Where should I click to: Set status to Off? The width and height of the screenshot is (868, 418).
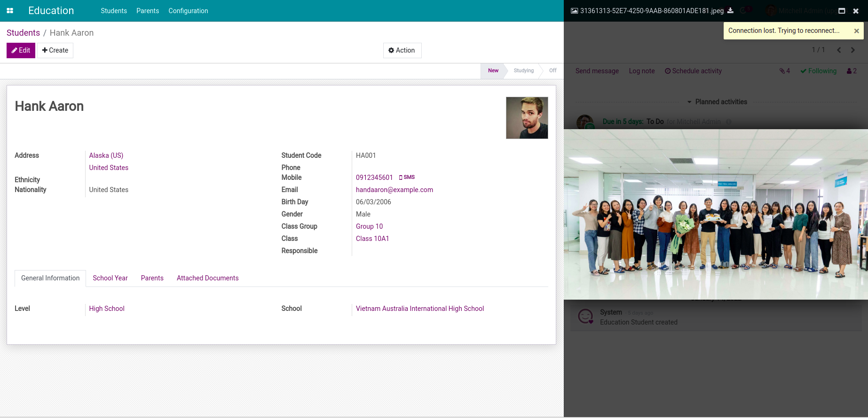[x=552, y=70]
